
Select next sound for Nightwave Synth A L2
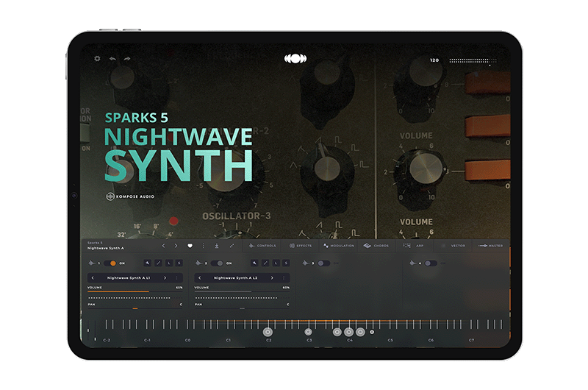(272, 277)
